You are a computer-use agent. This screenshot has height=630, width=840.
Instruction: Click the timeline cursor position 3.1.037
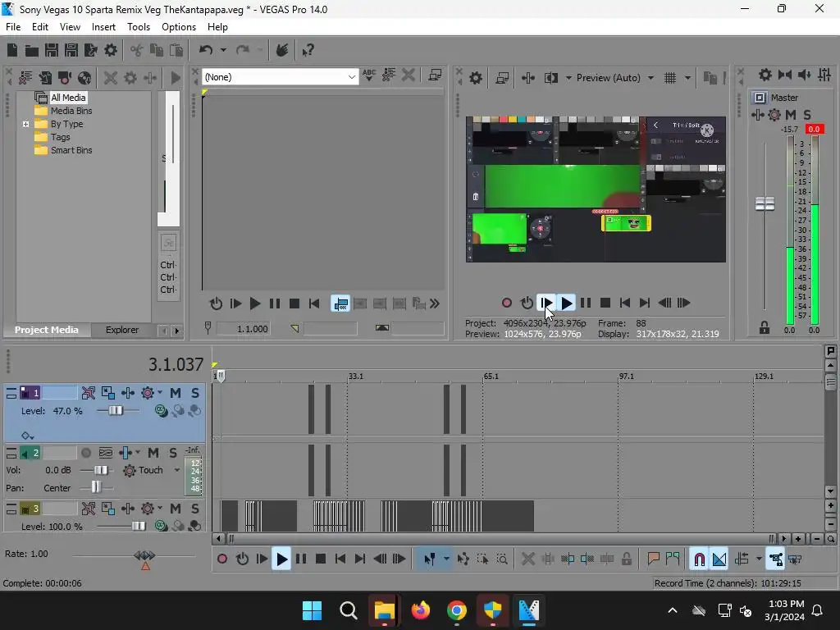coord(176,364)
